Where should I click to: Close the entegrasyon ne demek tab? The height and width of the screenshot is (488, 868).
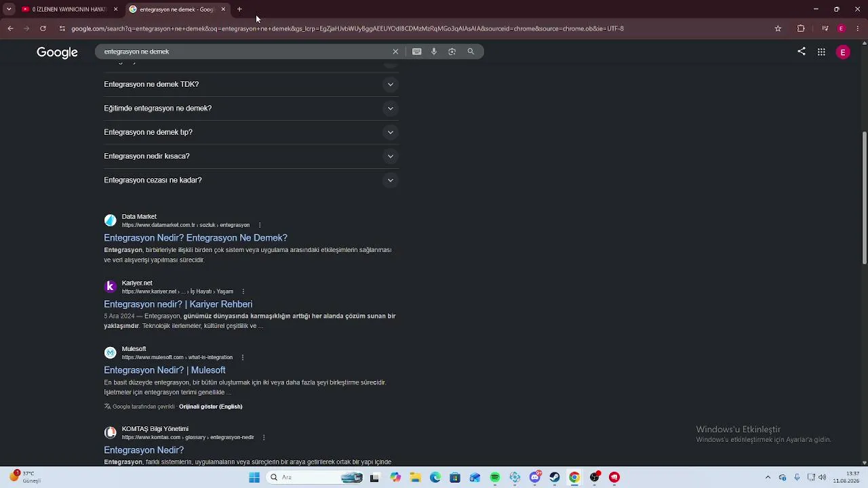coord(223,9)
